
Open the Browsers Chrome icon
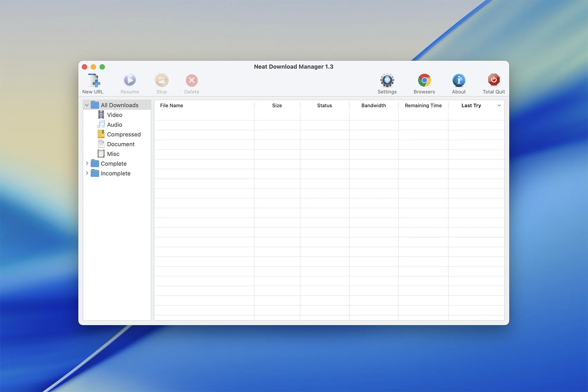point(424,80)
